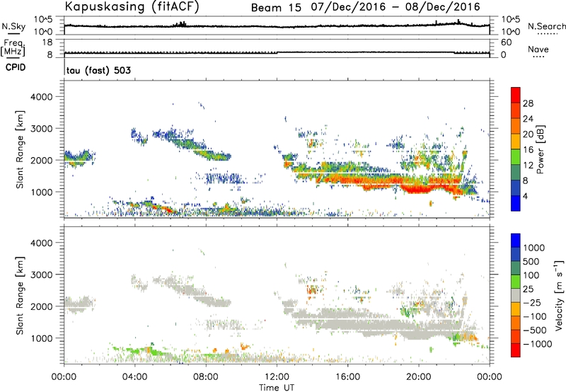The image size is (566, 392).
Task: Click the 4000 range tick of the power panel
Action: pos(42,97)
